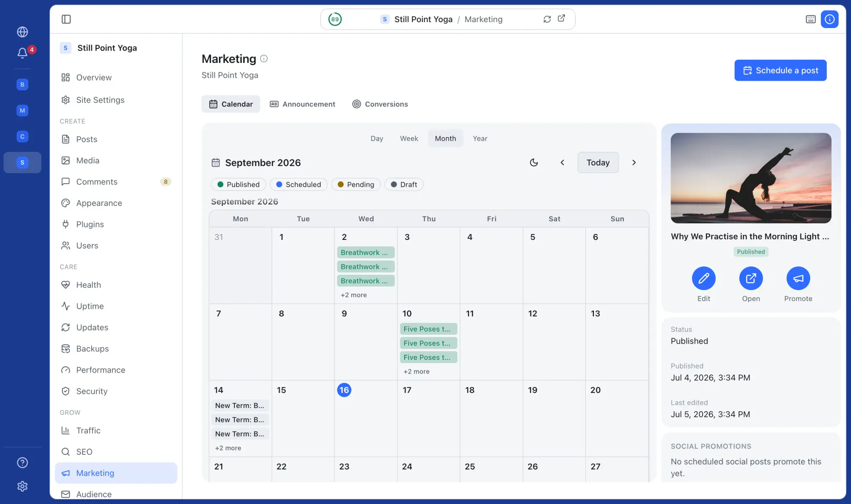Select Month calendar view
Image resolution: width=851 pixels, height=504 pixels.
[445, 139]
